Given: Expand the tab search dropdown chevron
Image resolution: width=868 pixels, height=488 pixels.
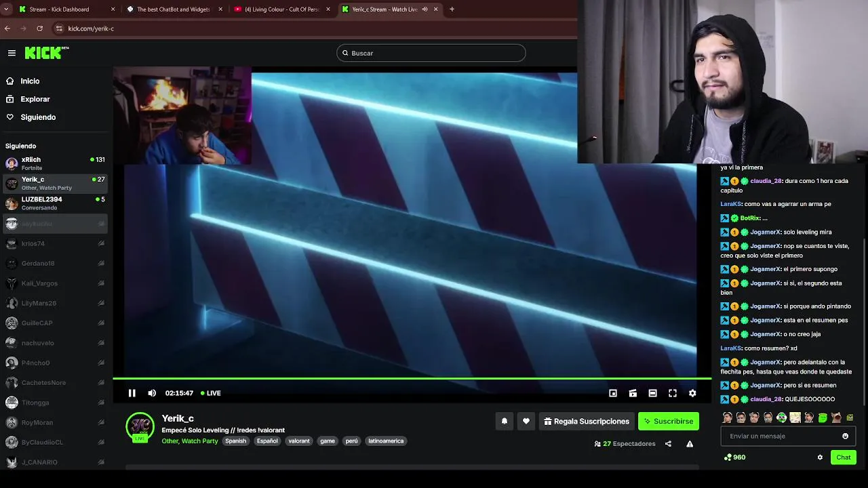Looking at the screenshot, I should coord(6,9).
